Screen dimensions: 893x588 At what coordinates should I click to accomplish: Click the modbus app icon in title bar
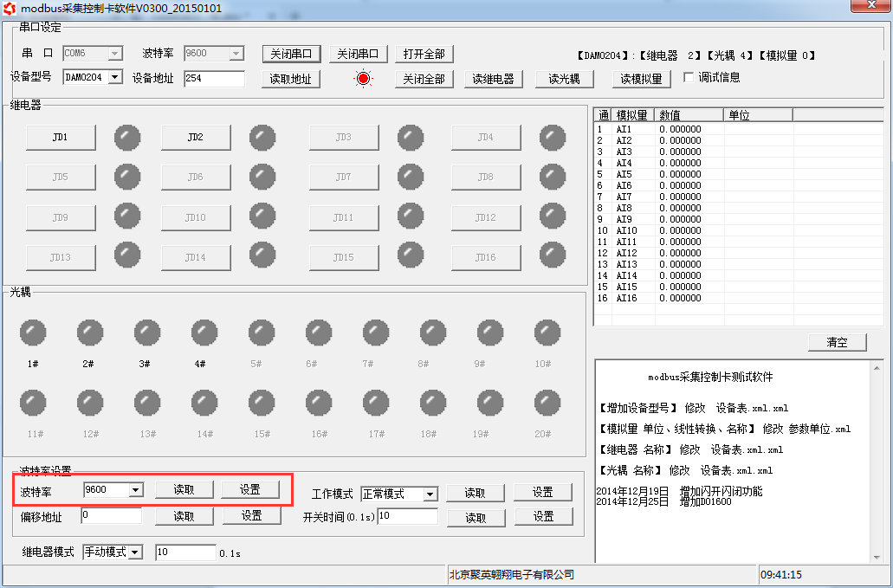click(x=10, y=9)
